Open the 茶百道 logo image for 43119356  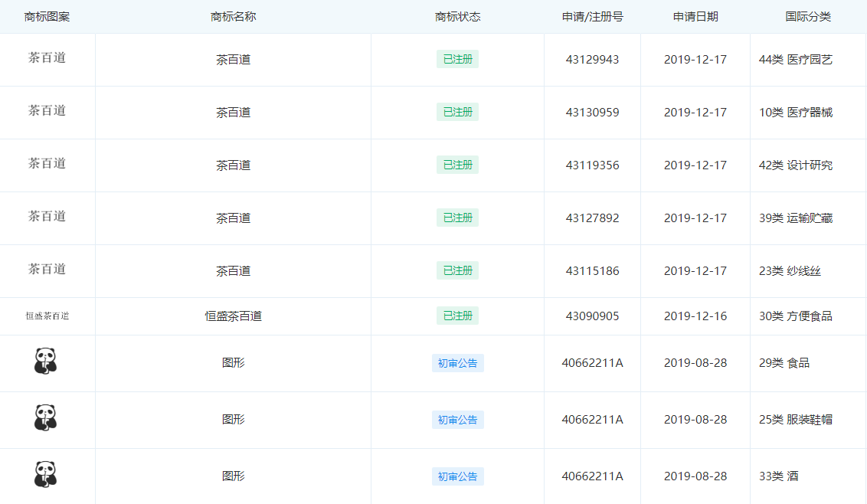47,163
